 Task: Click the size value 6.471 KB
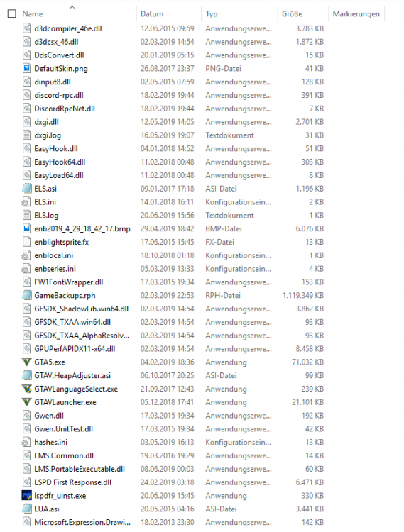(310, 482)
